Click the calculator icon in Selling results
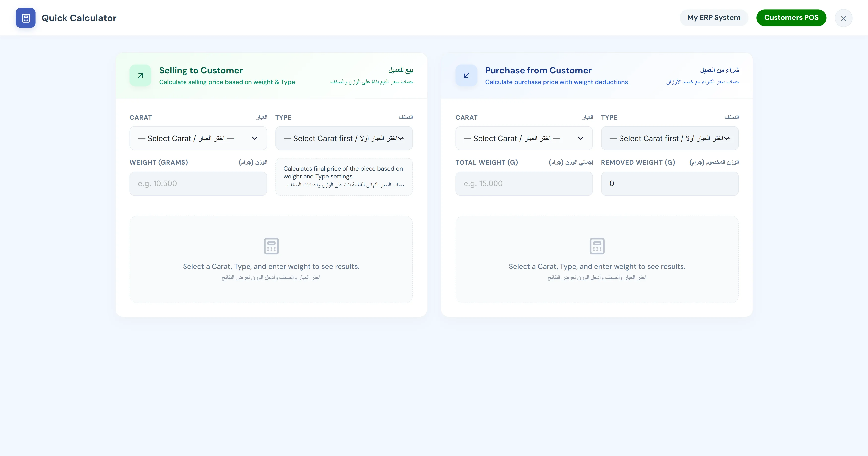The image size is (868, 456). 271,246
